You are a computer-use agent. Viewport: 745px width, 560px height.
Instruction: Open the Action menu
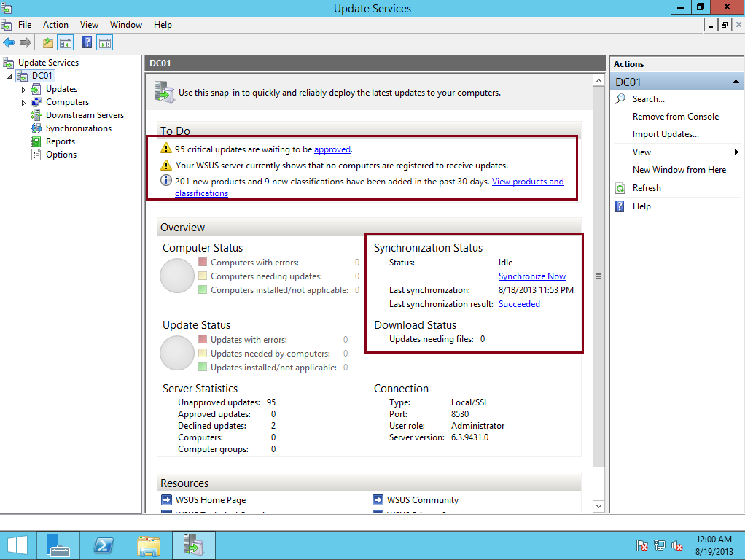[x=55, y=24]
